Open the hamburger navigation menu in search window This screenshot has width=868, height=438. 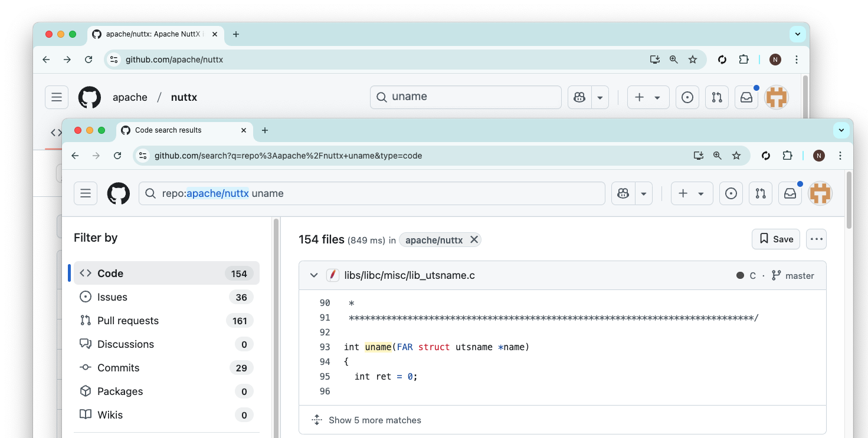pyautogui.click(x=86, y=193)
